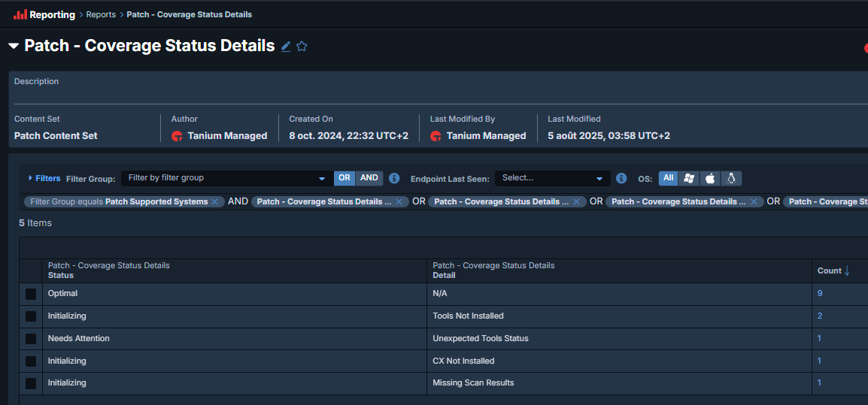Select the Needs Attention row checkbox
Viewport: 868px width, 405px height.
point(31,339)
